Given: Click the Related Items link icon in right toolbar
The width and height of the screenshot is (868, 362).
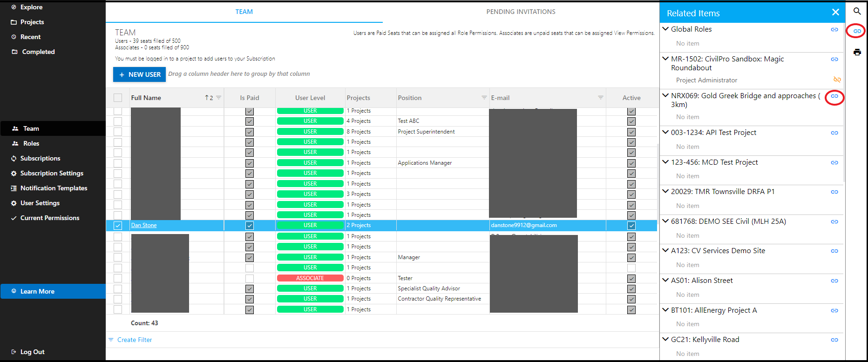Looking at the screenshot, I should coord(857,31).
